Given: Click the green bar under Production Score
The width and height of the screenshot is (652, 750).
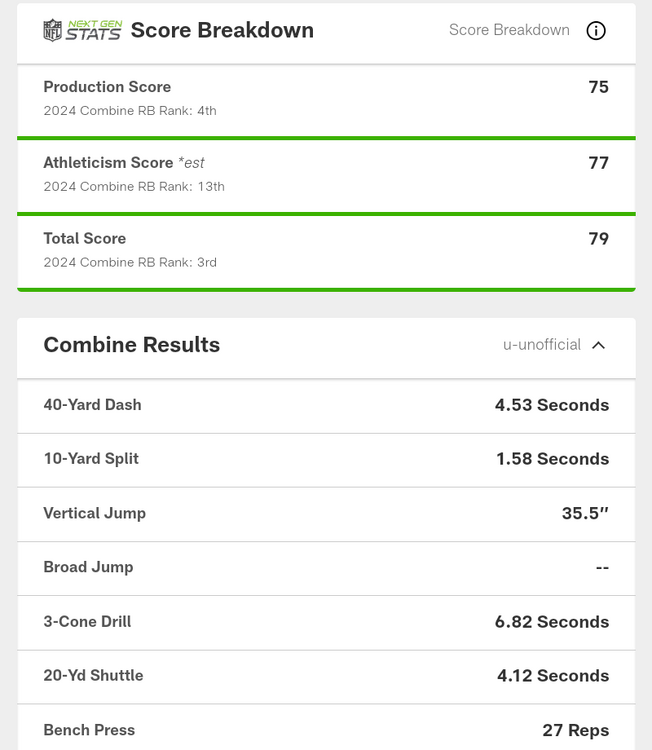Looking at the screenshot, I should [326, 138].
